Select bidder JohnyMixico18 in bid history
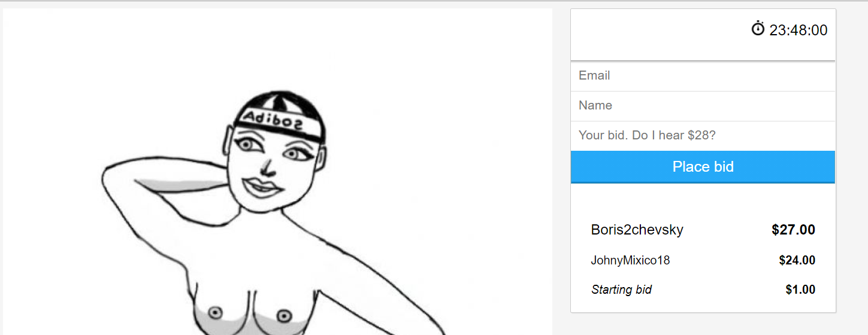 tap(630, 260)
